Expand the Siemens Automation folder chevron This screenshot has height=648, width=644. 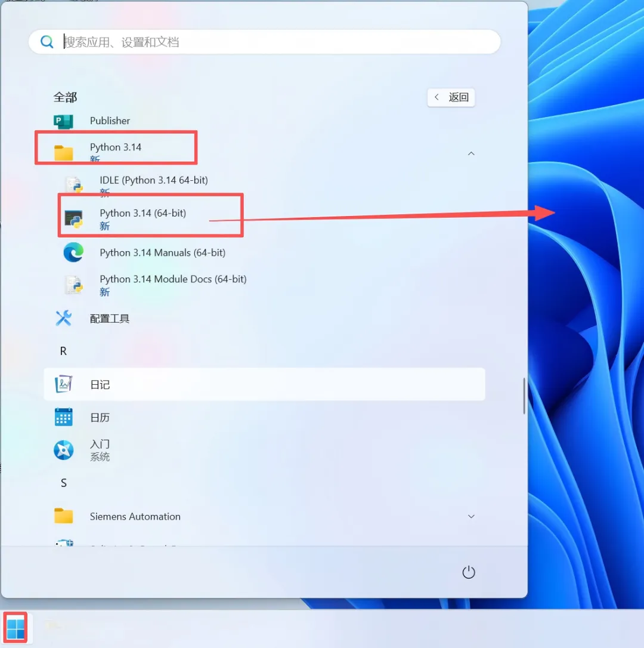click(x=471, y=516)
